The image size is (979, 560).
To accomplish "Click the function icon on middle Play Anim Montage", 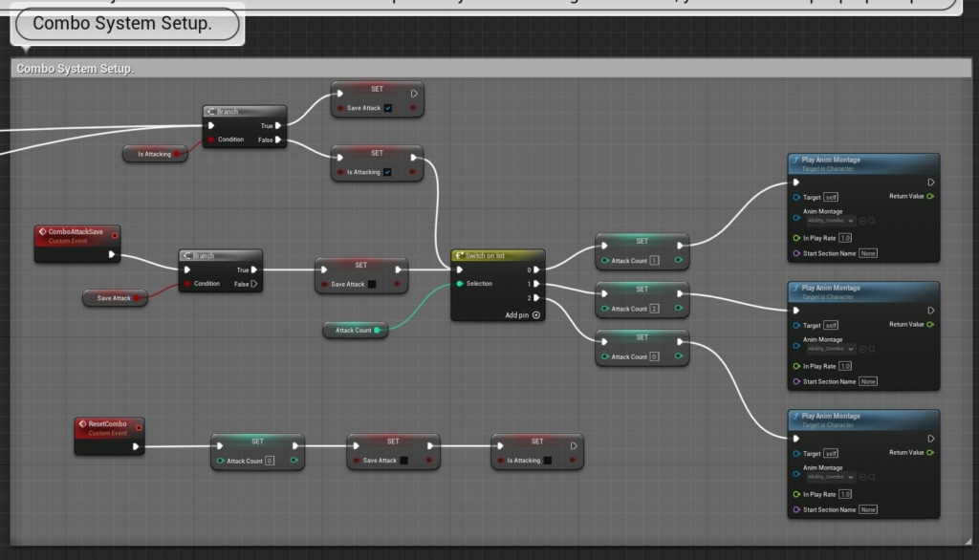I will (795, 288).
